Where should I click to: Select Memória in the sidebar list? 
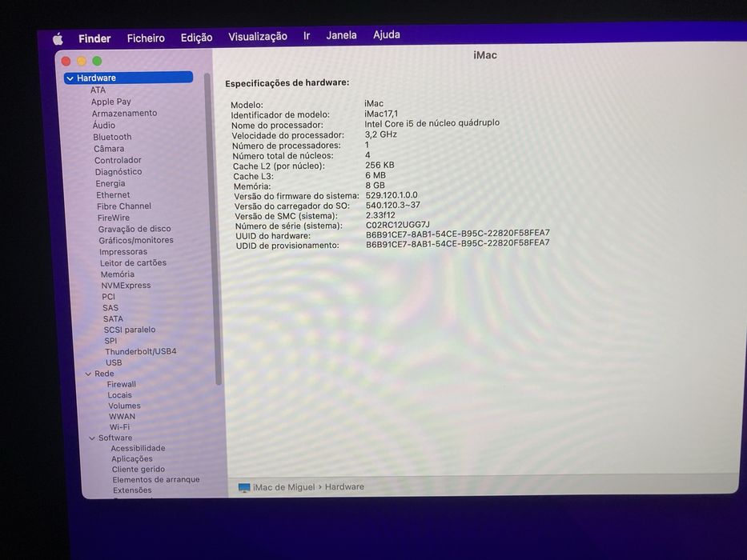click(x=118, y=274)
